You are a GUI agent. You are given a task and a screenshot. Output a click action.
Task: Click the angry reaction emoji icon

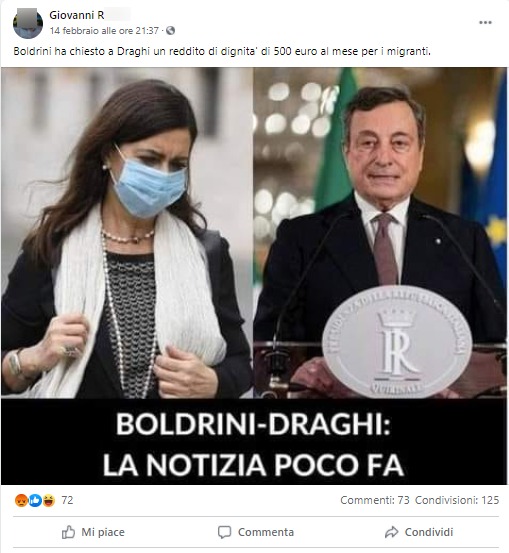pyautogui.click(x=21, y=500)
